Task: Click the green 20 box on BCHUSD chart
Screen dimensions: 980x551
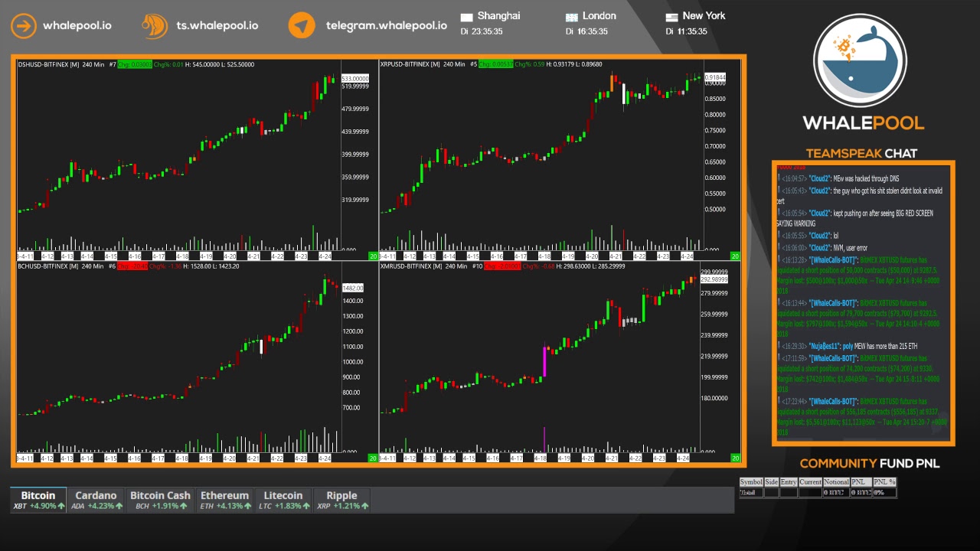Action: click(373, 458)
